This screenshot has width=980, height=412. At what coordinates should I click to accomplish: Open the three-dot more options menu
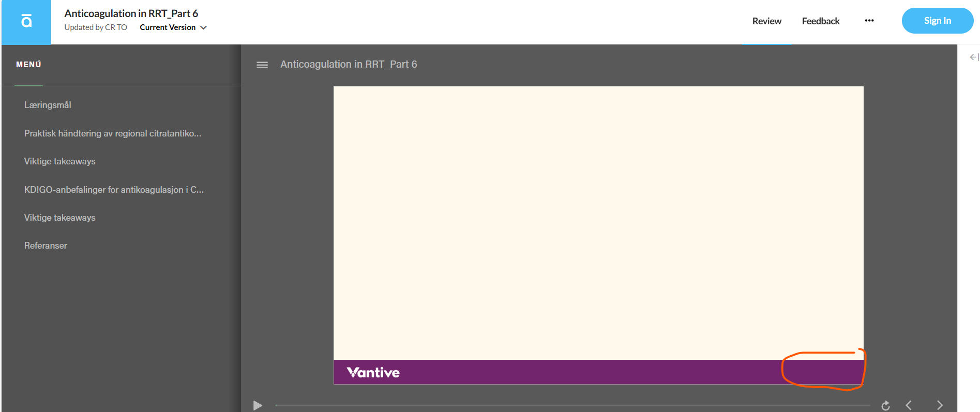[x=869, y=21]
